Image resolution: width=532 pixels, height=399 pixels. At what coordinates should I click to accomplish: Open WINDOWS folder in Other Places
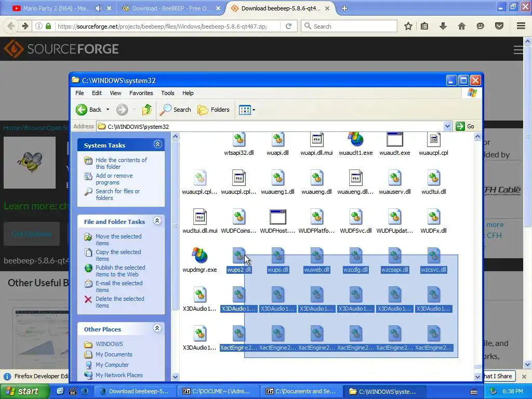coord(109,344)
